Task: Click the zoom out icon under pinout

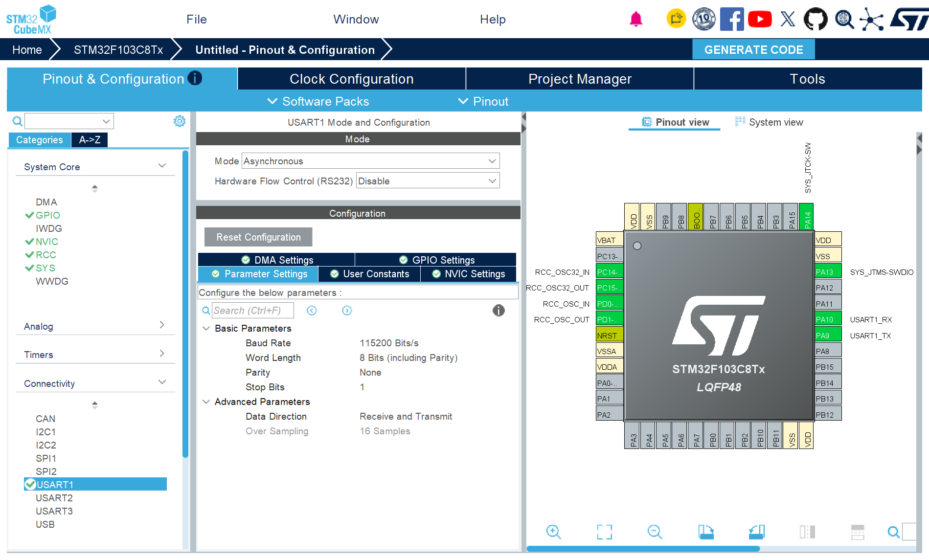Action: pos(655,532)
